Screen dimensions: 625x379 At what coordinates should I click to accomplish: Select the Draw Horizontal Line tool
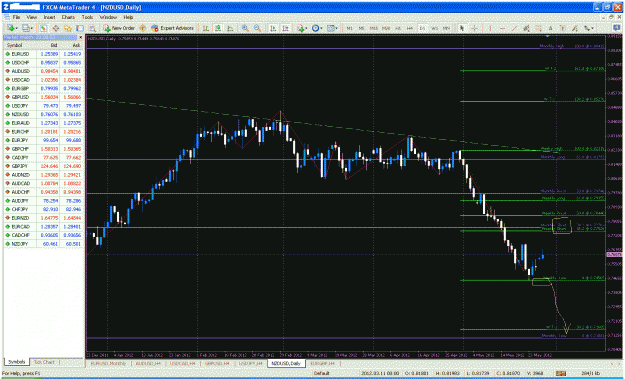pyautogui.click(x=502, y=28)
